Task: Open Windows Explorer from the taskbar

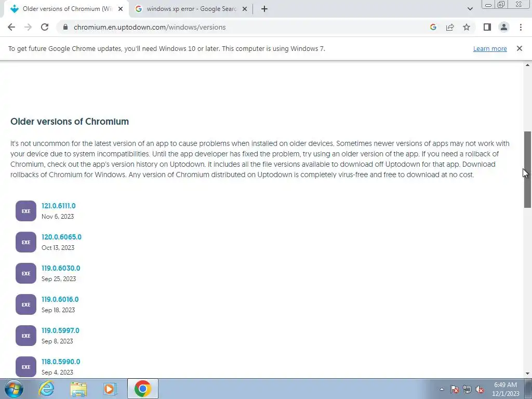Action: pos(78,389)
